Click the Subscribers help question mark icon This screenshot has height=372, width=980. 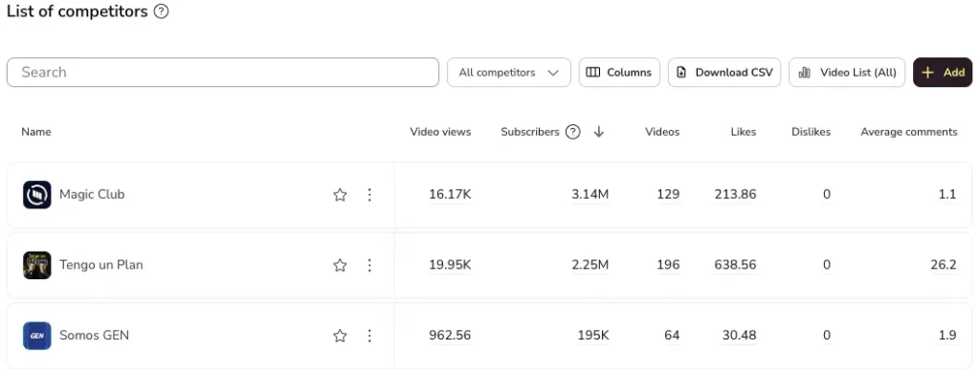pyautogui.click(x=572, y=132)
